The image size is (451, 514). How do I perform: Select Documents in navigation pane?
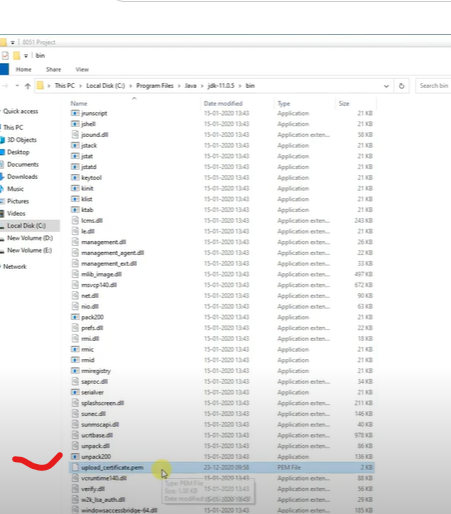[x=23, y=165]
